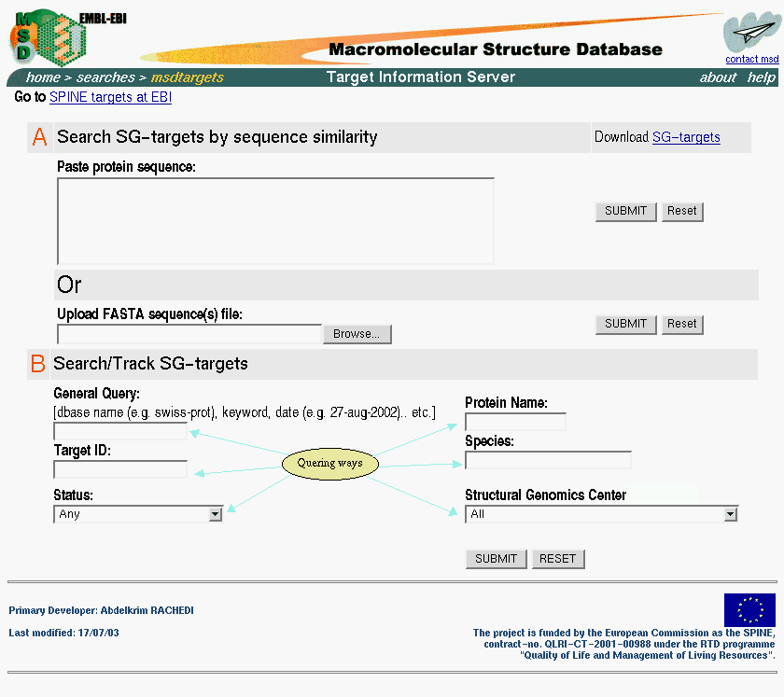The image size is (784, 697).
Task: Open the help page
Action: (x=761, y=77)
